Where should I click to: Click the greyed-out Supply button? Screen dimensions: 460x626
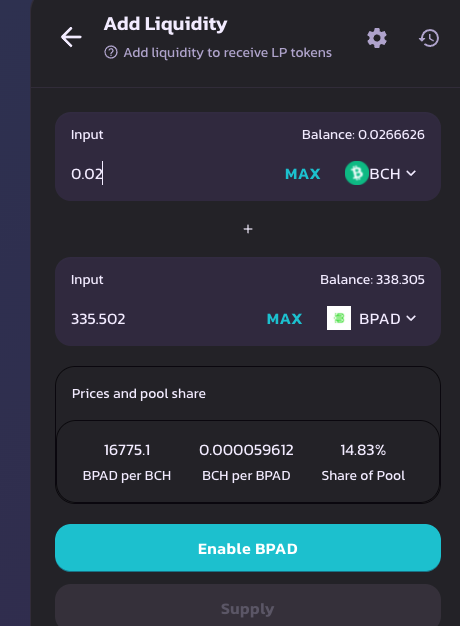coord(248,607)
